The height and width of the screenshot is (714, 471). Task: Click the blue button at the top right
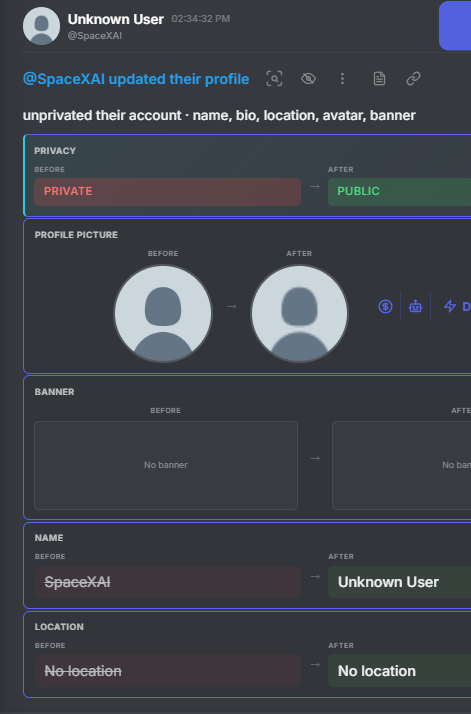455,26
